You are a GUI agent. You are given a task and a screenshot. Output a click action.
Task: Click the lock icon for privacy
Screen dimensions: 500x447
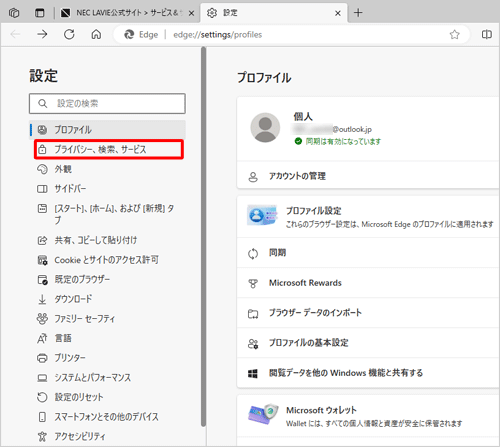[42, 149]
